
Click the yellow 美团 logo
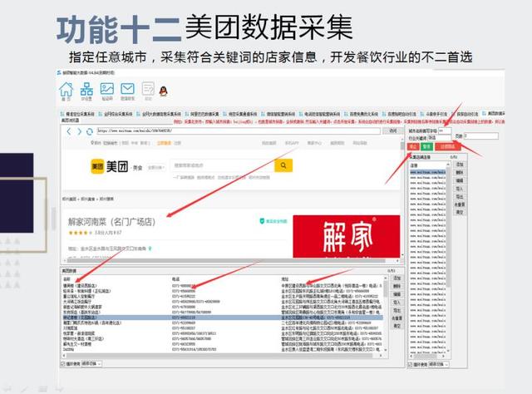click(x=97, y=166)
